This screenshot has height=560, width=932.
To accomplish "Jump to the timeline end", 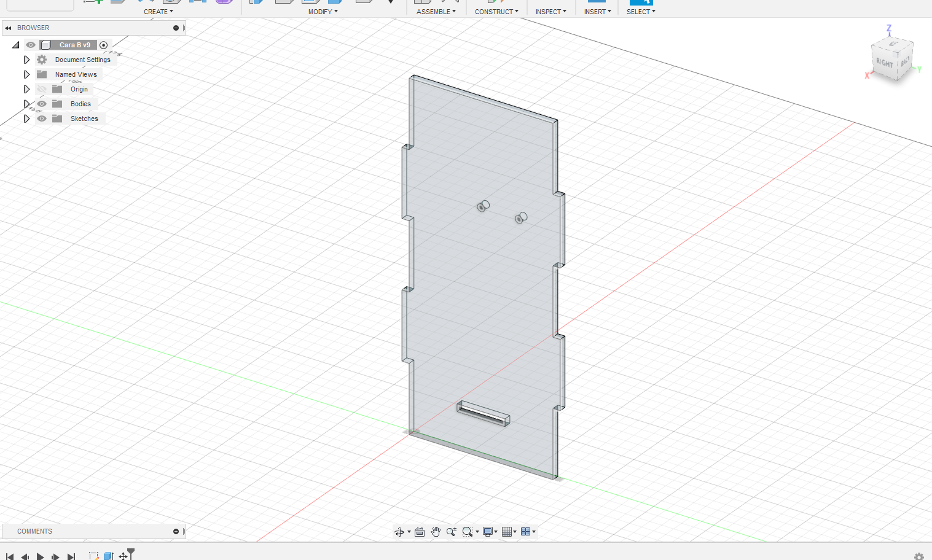I will coord(71,556).
